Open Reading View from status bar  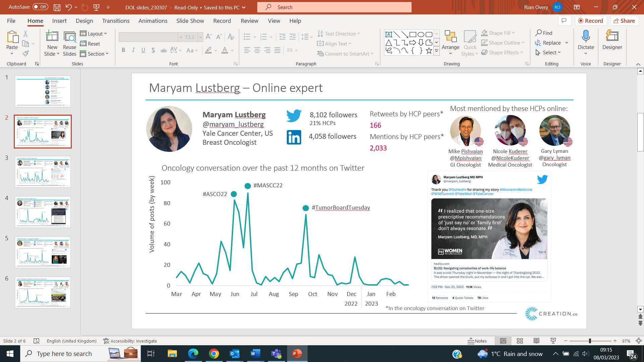click(x=536, y=341)
